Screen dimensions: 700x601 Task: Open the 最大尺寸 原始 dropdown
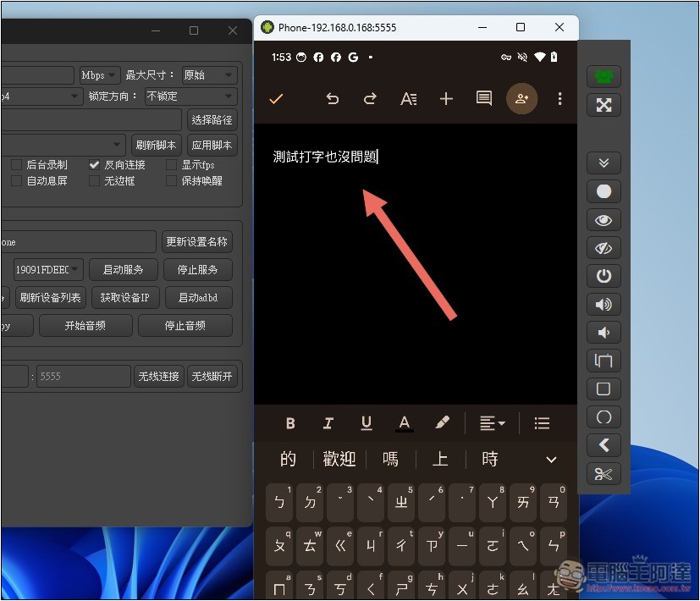coord(209,75)
